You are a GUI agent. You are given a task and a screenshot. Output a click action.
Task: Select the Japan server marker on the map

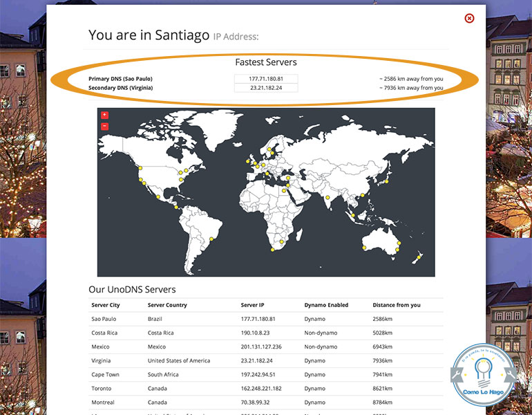387,181
